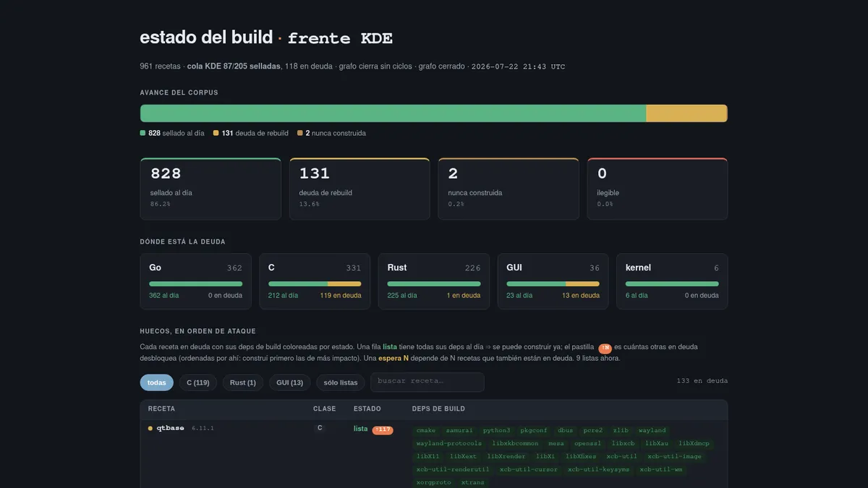The height and width of the screenshot is (488, 868).
Task: Click the brown 'nunca construida' legend marker
Action: click(300, 133)
